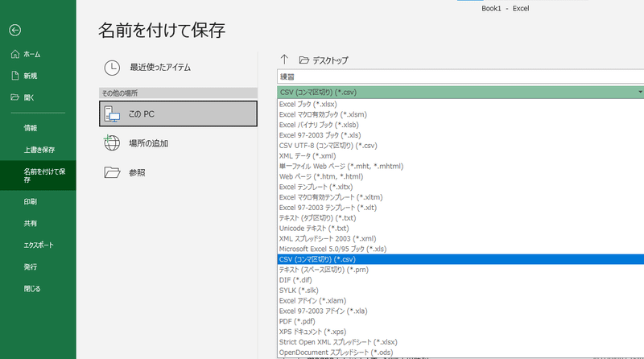Choose Excel マクロ有効テンプレート (*.xltm) format
This screenshot has width=644, height=359.
coord(331,197)
